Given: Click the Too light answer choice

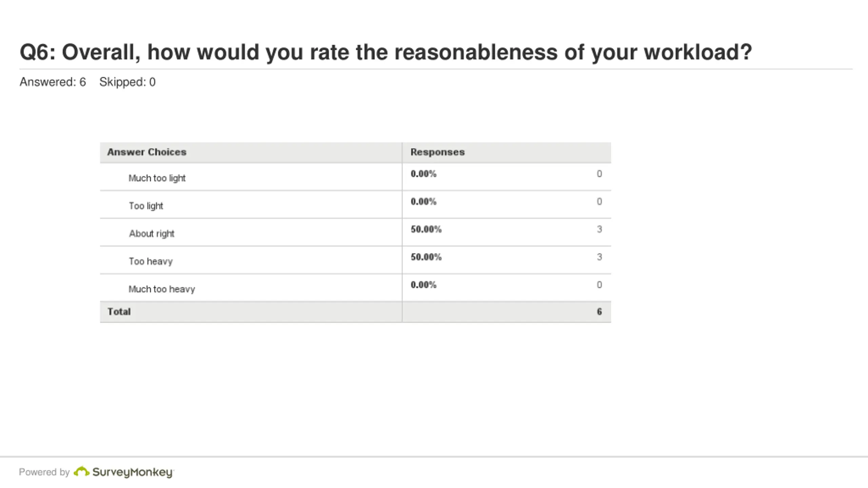Looking at the screenshot, I should pos(146,206).
